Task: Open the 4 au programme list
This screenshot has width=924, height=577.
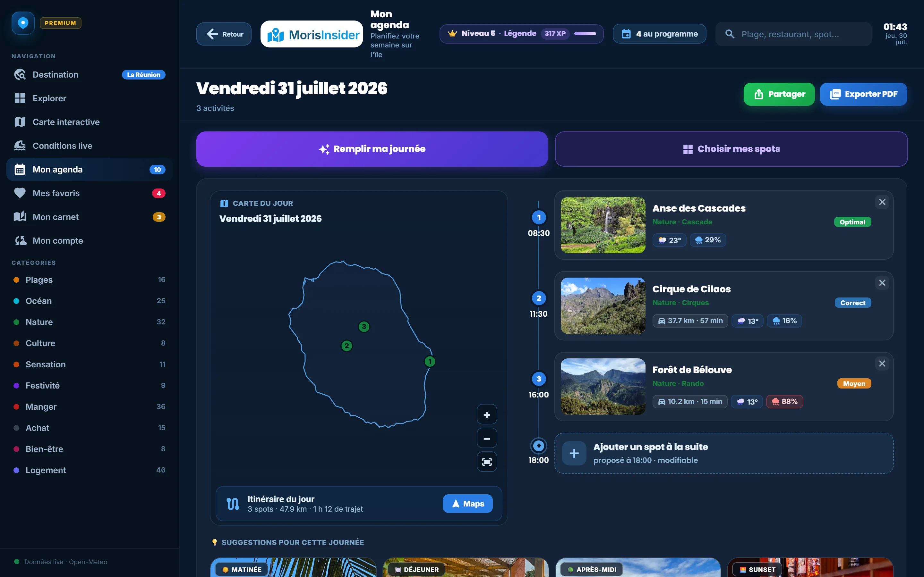Action: 659,34
